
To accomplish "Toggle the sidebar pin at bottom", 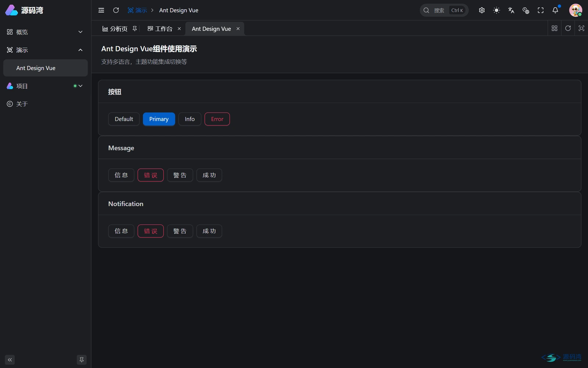I will [x=82, y=360].
